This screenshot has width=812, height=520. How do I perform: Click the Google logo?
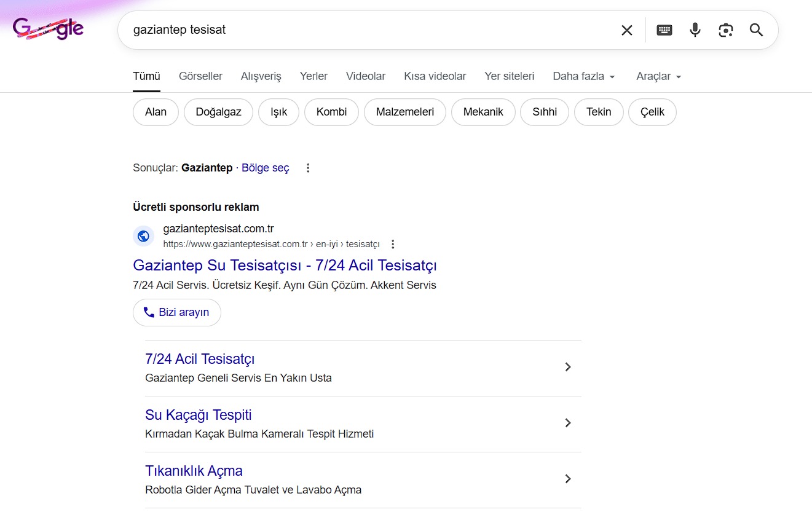pyautogui.click(x=49, y=29)
